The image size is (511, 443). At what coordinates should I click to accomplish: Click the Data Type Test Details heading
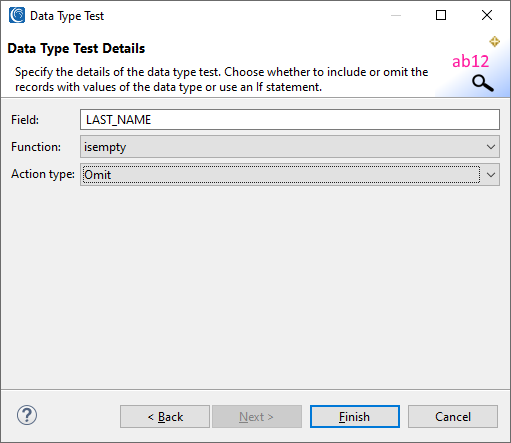point(76,49)
